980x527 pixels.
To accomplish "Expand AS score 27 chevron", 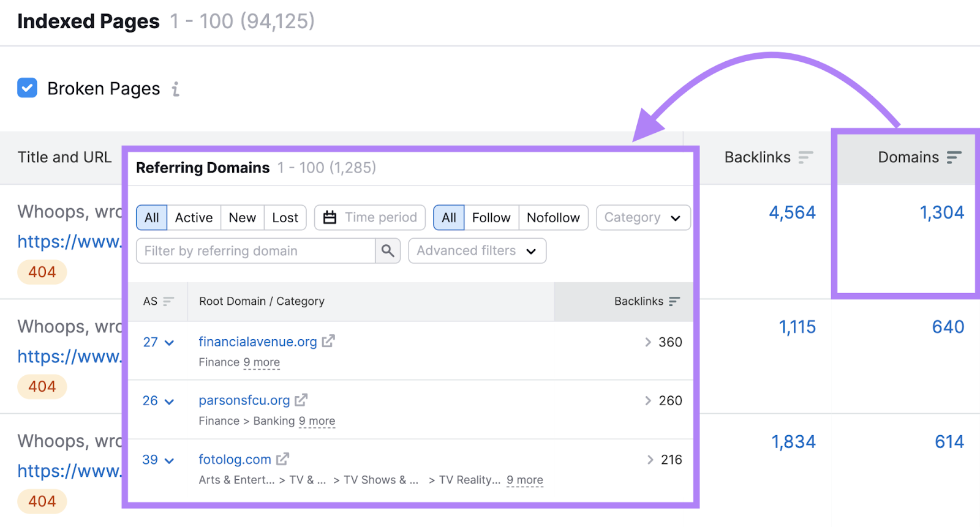I will pos(170,343).
